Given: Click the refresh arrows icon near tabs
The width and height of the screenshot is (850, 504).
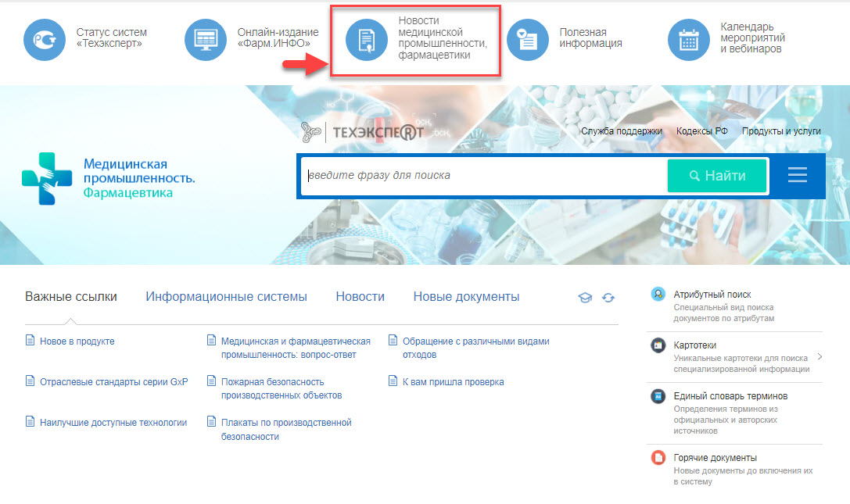Looking at the screenshot, I should [x=608, y=298].
